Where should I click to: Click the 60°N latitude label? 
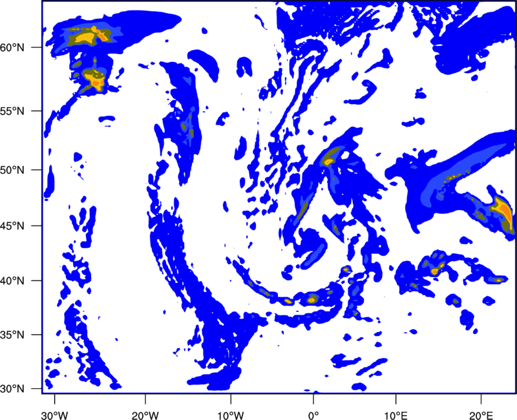13,48
